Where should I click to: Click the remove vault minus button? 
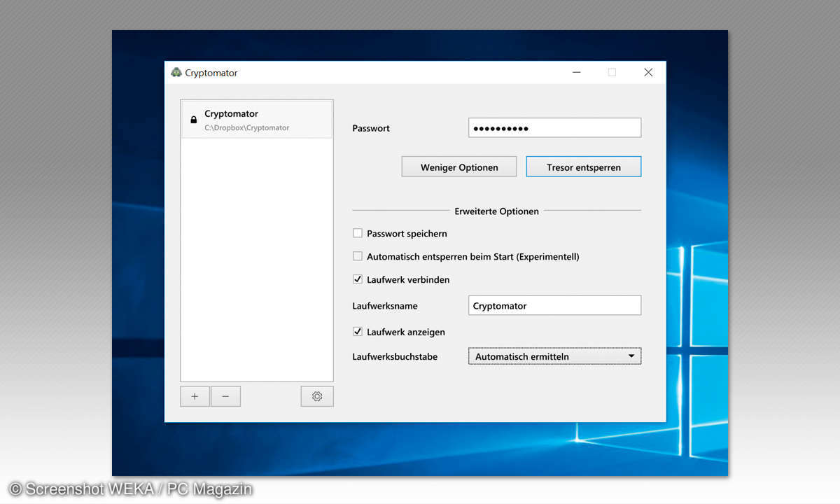tap(225, 396)
